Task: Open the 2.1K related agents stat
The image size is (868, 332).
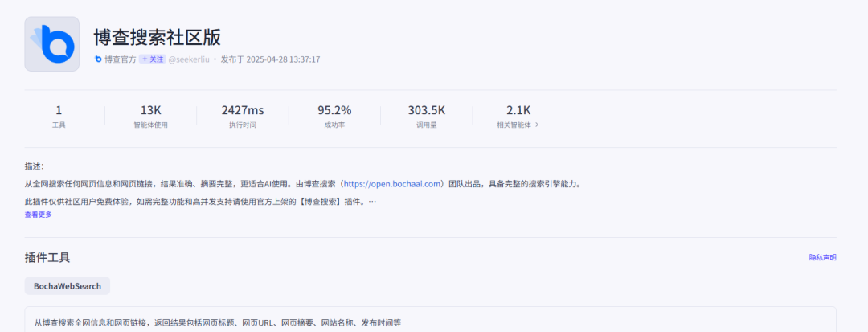Action: pyautogui.click(x=518, y=117)
